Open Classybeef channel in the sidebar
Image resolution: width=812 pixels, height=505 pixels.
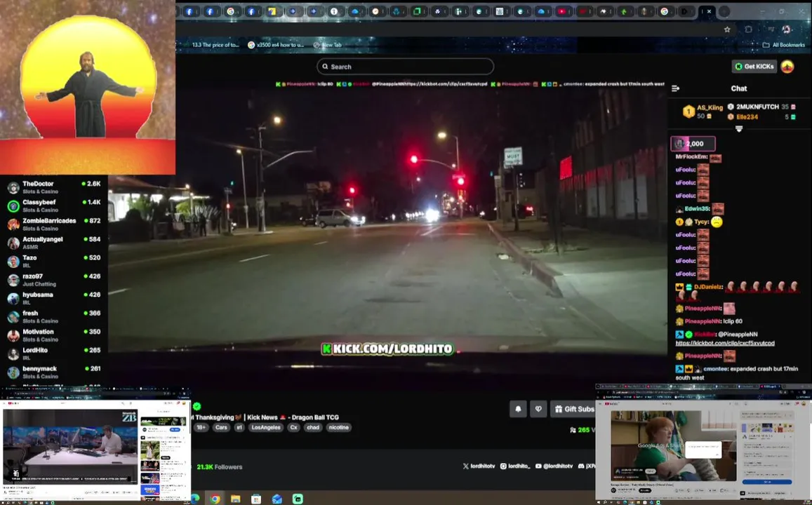[54, 206]
